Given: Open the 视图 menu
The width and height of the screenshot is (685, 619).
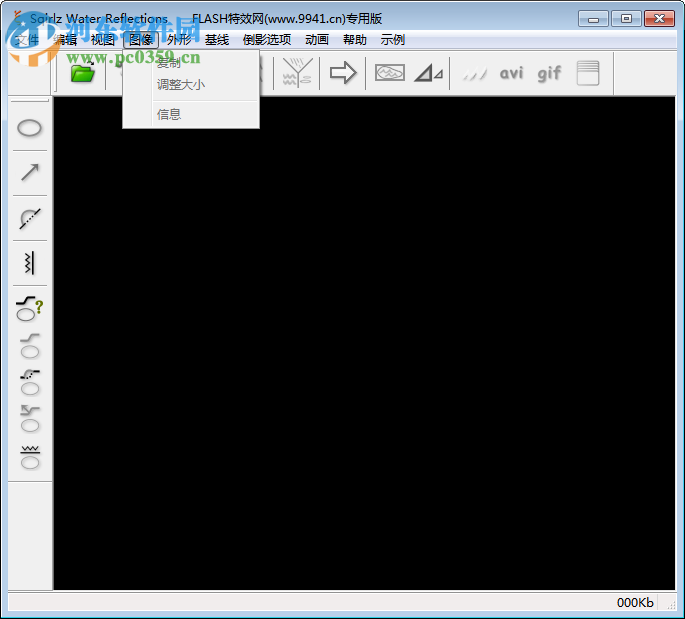Looking at the screenshot, I should pyautogui.click(x=103, y=40).
